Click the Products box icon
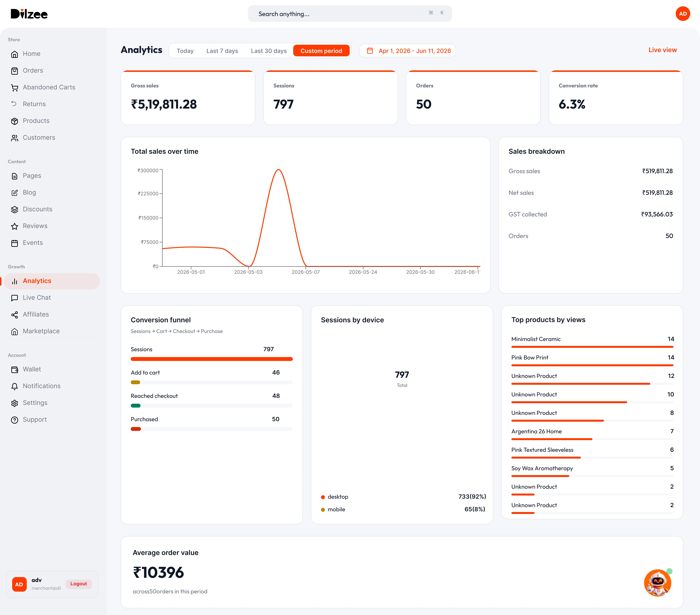700x615 pixels. pos(14,121)
